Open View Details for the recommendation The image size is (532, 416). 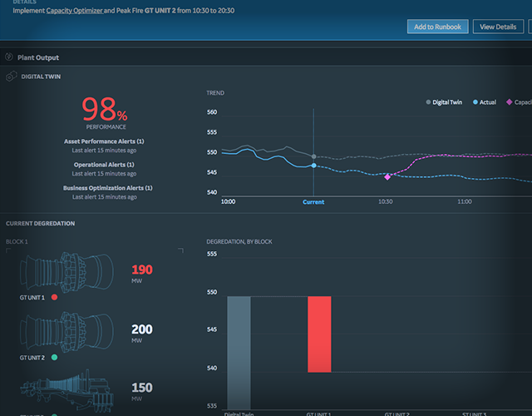tap(498, 27)
